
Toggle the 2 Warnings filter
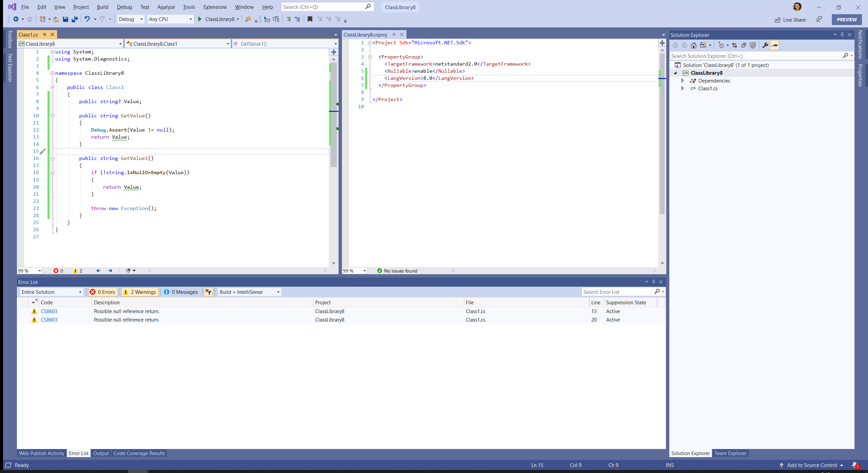pyautogui.click(x=140, y=292)
